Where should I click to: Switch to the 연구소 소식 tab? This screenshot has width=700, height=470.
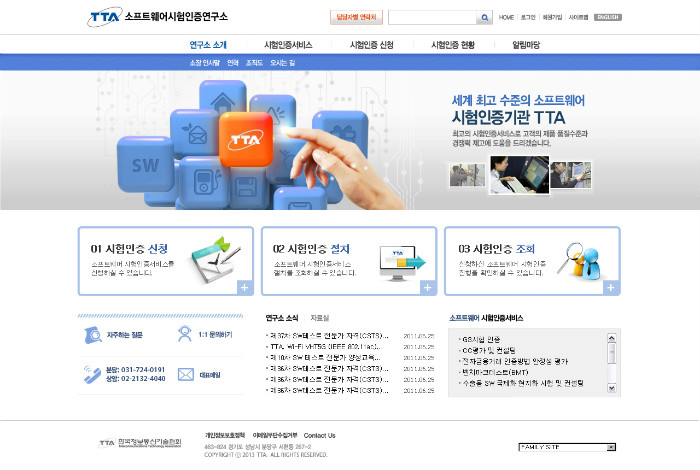[x=282, y=318]
